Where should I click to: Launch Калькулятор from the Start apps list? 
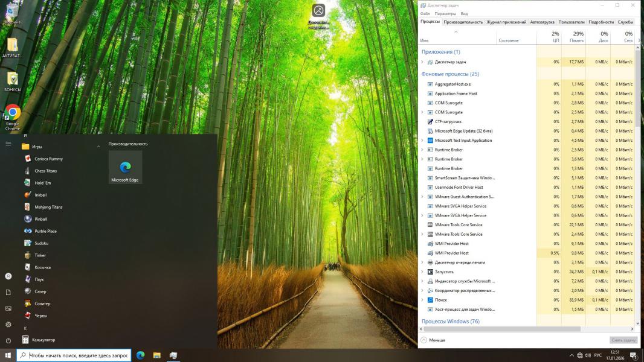coord(43,340)
